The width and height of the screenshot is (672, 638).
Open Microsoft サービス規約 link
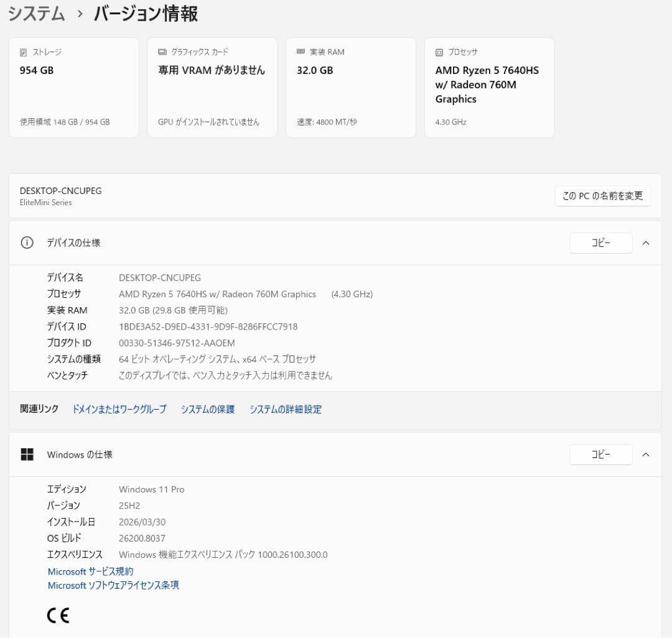point(90,571)
